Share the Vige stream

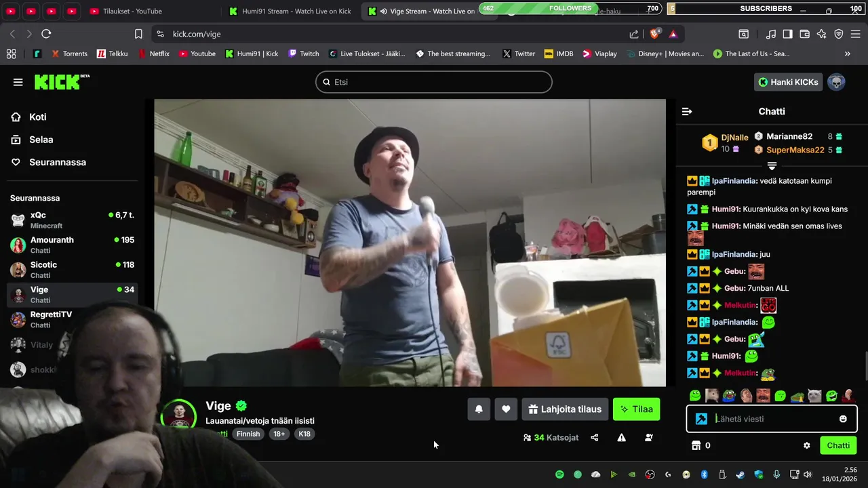(x=595, y=438)
